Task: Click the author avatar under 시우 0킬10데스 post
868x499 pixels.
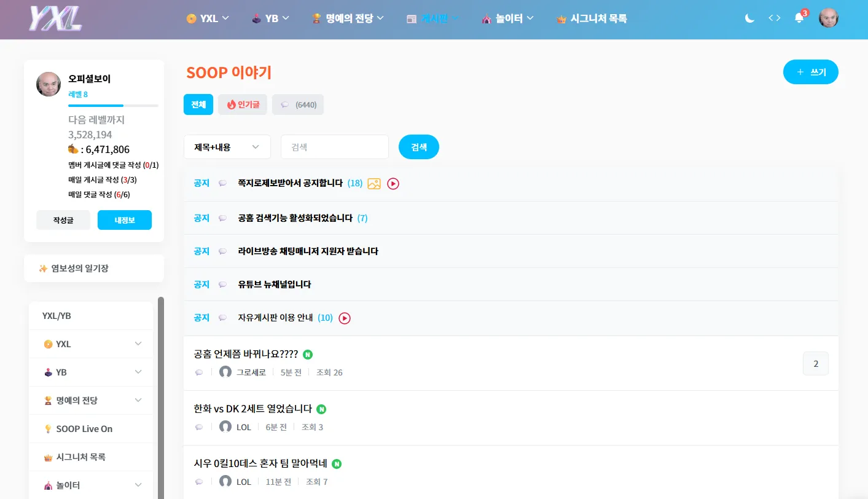Action: pyautogui.click(x=225, y=482)
